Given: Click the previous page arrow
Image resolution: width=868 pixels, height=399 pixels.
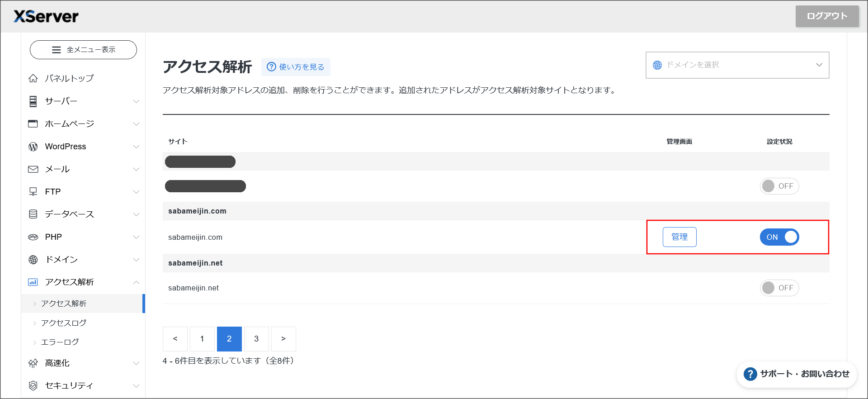Looking at the screenshot, I should [175, 339].
